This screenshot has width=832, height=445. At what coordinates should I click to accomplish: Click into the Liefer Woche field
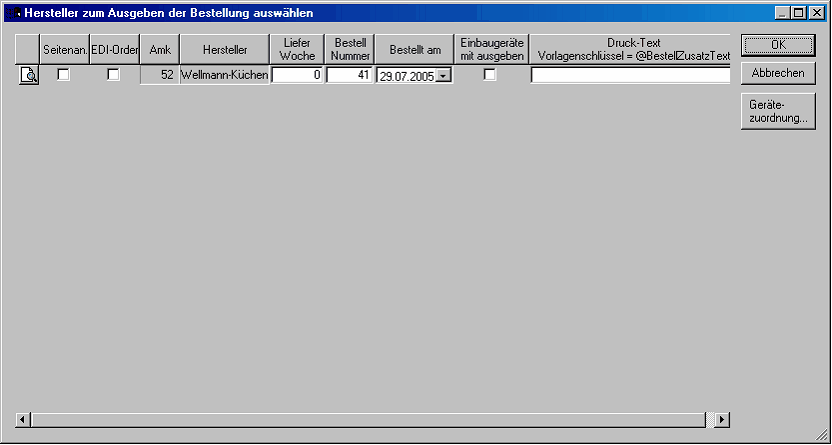click(x=297, y=75)
